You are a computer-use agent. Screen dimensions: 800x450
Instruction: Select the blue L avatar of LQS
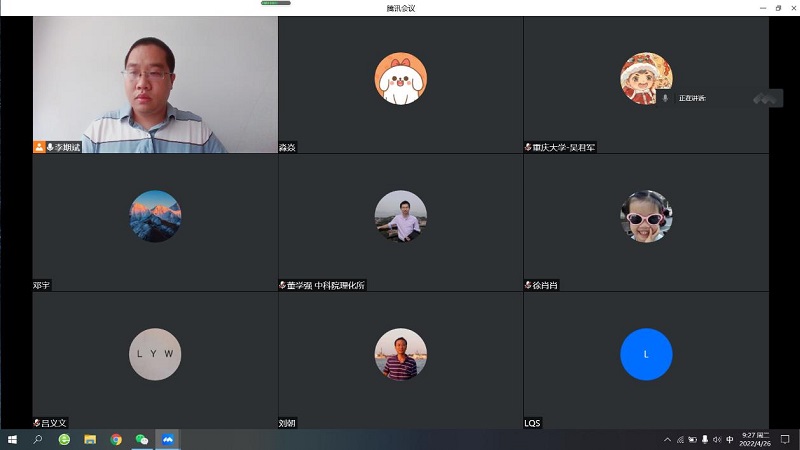646,354
